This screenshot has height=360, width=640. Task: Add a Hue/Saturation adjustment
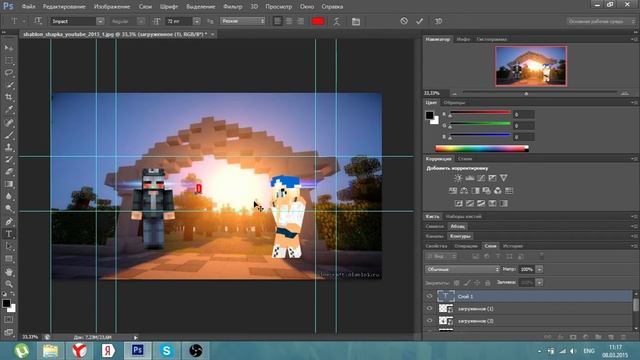pos(453,191)
